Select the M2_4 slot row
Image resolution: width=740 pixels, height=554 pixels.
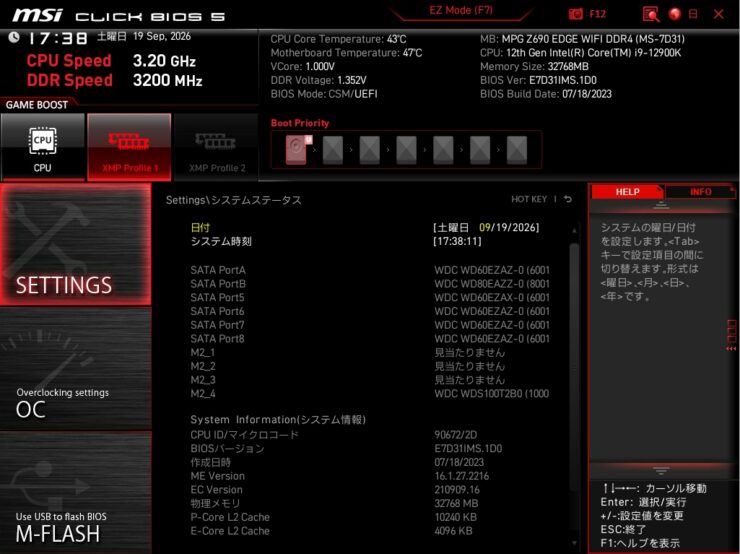(x=370, y=393)
